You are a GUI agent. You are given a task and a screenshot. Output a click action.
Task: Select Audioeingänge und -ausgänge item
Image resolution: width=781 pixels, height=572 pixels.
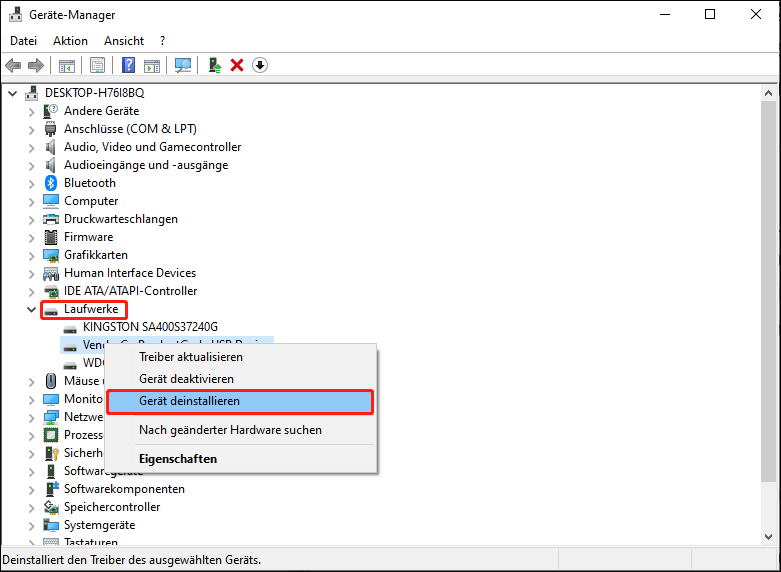tap(146, 165)
